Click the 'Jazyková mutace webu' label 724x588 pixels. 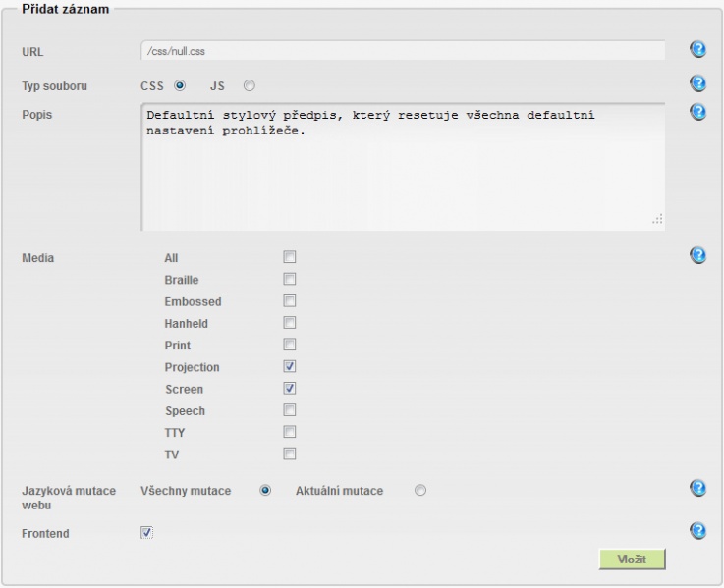pos(69,498)
